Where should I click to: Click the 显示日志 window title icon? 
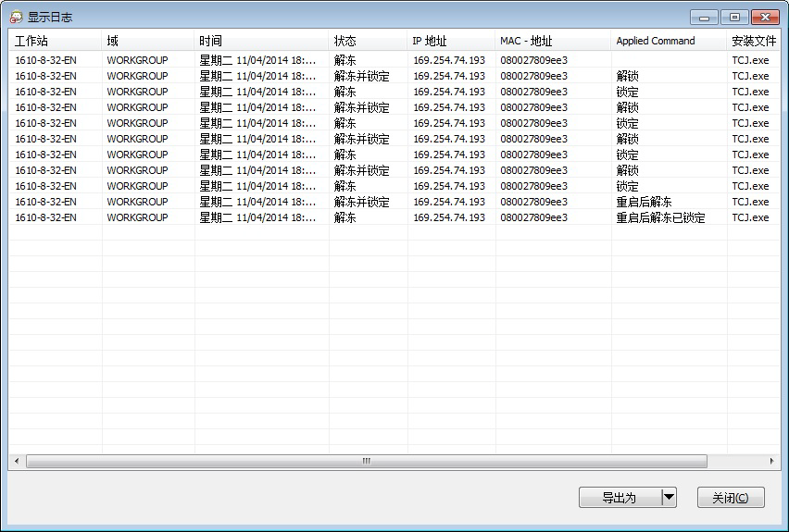(x=16, y=17)
